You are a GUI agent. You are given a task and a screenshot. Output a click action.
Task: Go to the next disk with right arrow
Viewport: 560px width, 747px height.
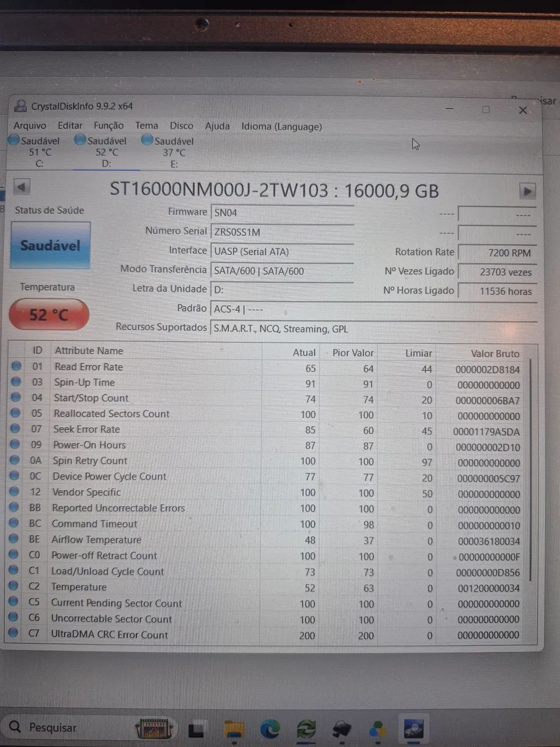click(527, 191)
